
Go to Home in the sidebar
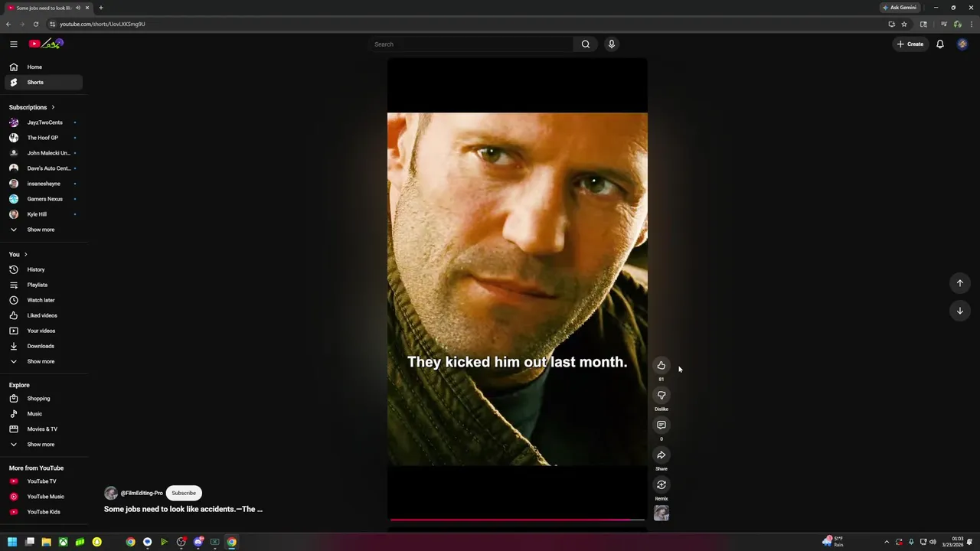pos(44,67)
